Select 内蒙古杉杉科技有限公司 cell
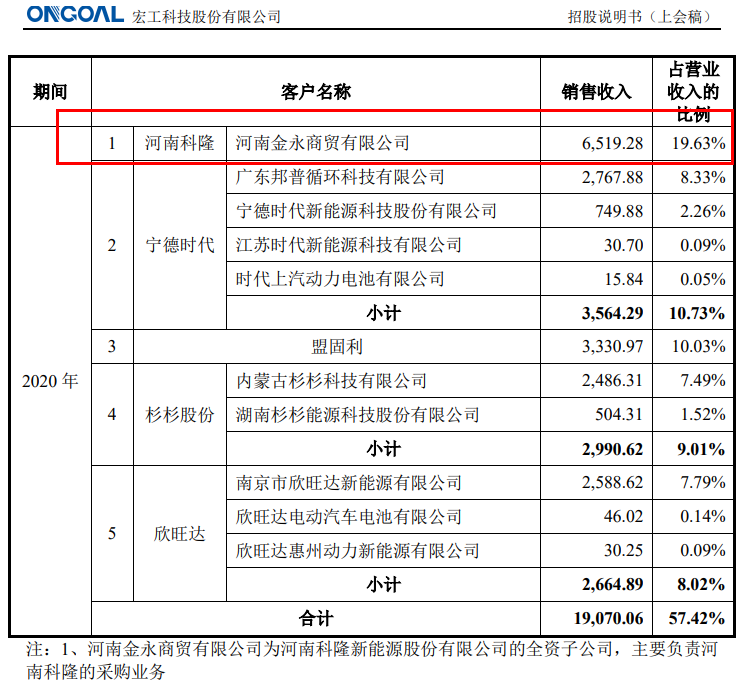 click(x=383, y=381)
